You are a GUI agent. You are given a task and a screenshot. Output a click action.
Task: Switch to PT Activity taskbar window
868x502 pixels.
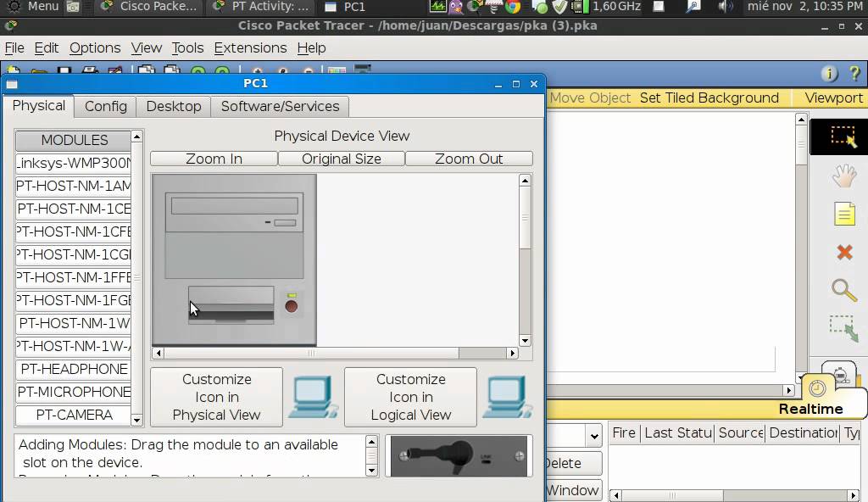click(261, 7)
